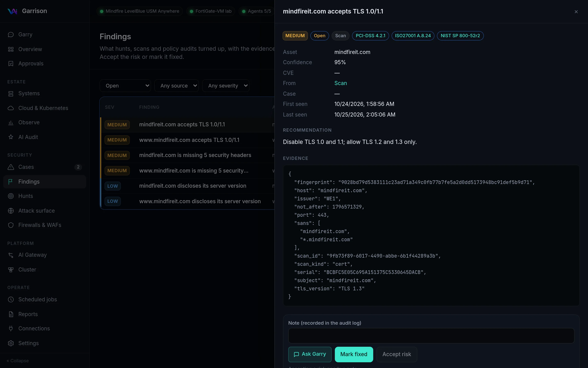Open the Any source filter dropdown
The image size is (588, 368).
coord(176,86)
